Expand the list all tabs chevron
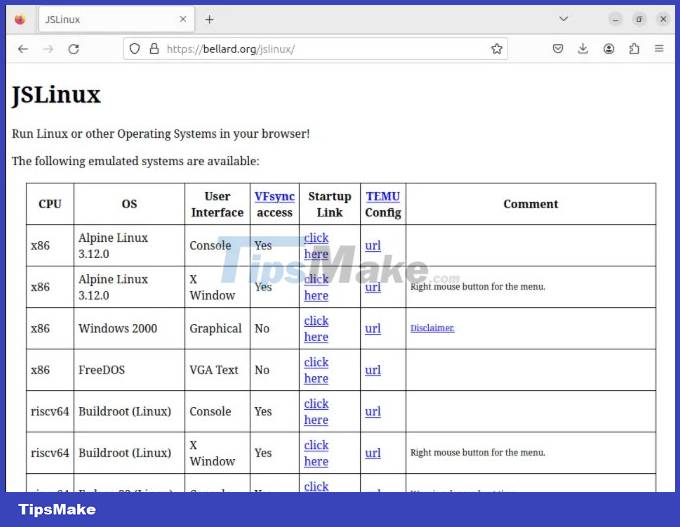 [563, 19]
